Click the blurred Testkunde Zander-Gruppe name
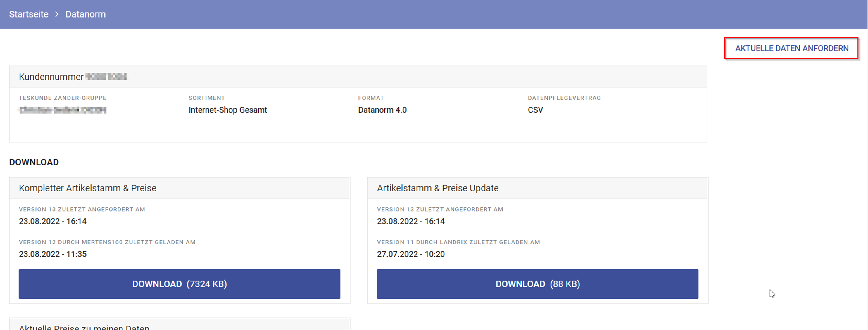 pyautogui.click(x=63, y=110)
